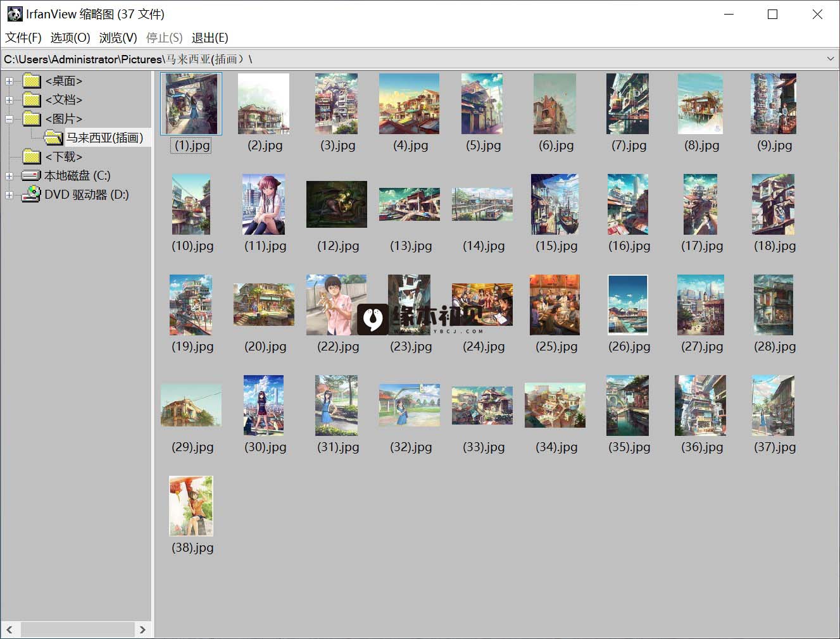The width and height of the screenshot is (840, 639).
Task: Select thumbnail of (18).jpg
Action: pyautogui.click(x=774, y=204)
